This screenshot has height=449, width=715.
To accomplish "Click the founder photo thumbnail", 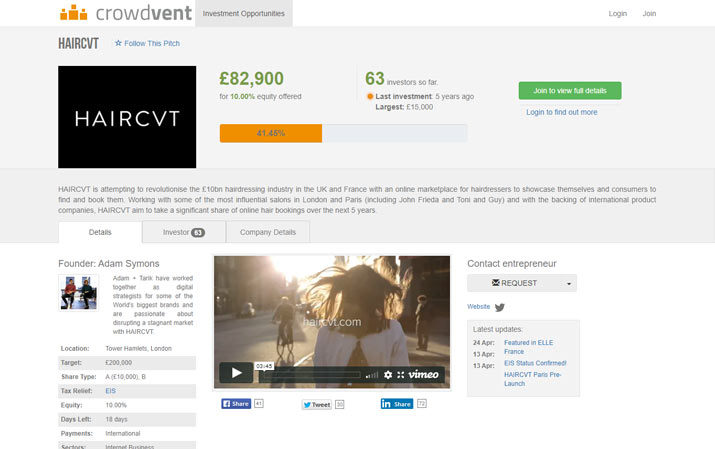I will pos(78,293).
